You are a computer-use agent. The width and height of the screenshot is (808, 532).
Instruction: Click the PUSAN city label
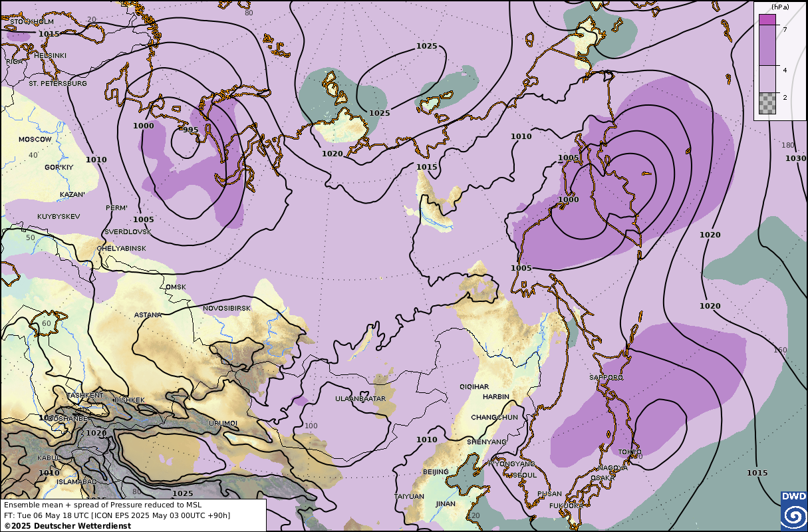point(549,493)
